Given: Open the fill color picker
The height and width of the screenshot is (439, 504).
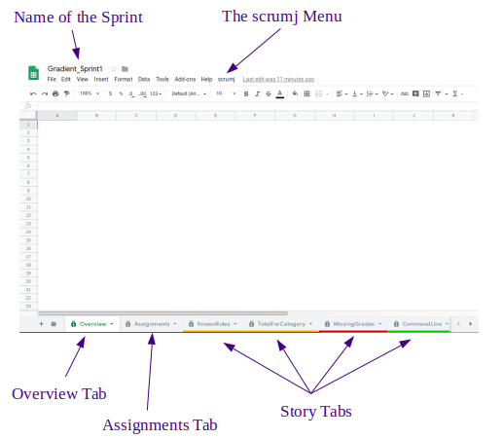Looking at the screenshot, I should (295, 93).
